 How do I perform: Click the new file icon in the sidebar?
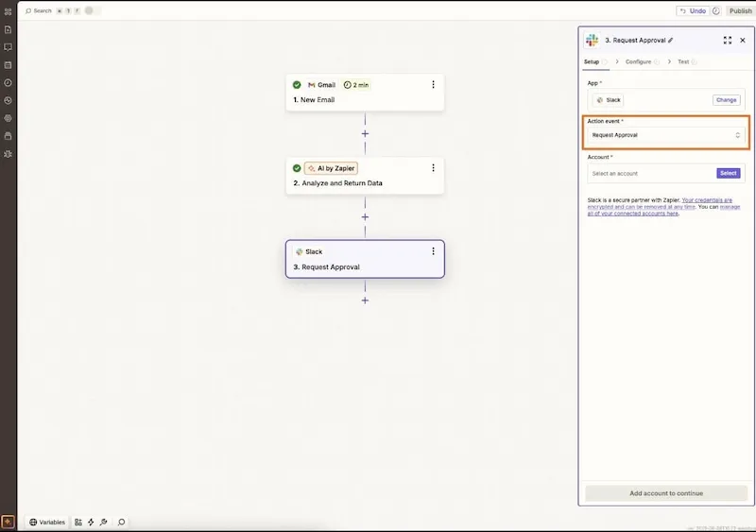[8, 29]
